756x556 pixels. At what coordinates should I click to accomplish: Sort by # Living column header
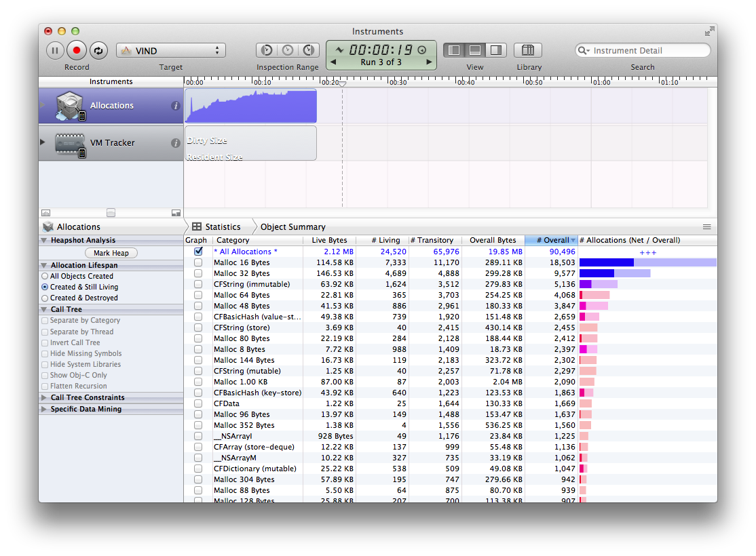click(x=382, y=240)
